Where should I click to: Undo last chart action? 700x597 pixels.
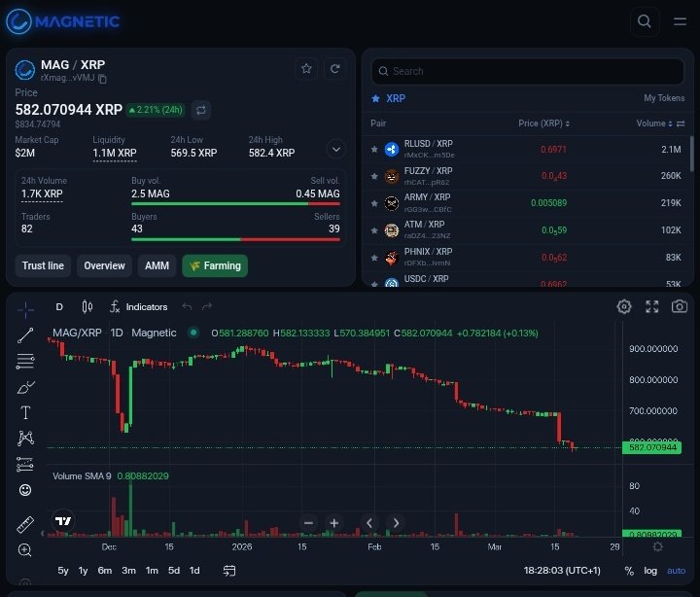[187, 306]
